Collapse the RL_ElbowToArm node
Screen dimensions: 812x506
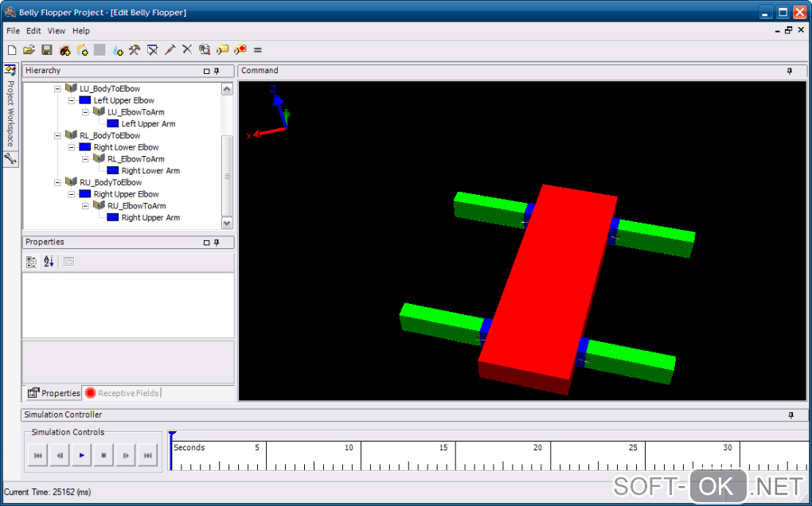(85, 159)
